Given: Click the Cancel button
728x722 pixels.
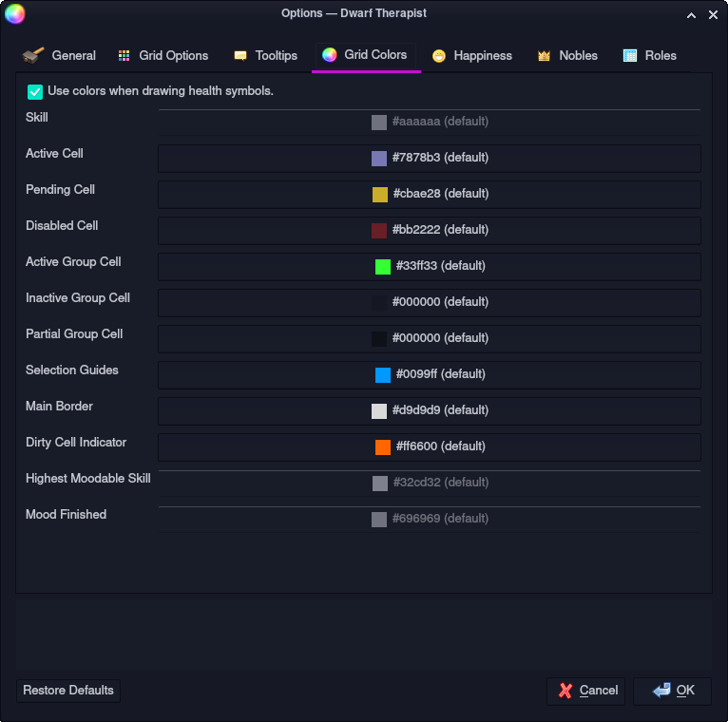Looking at the screenshot, I should pyautogui.click(x=586, y=691).
